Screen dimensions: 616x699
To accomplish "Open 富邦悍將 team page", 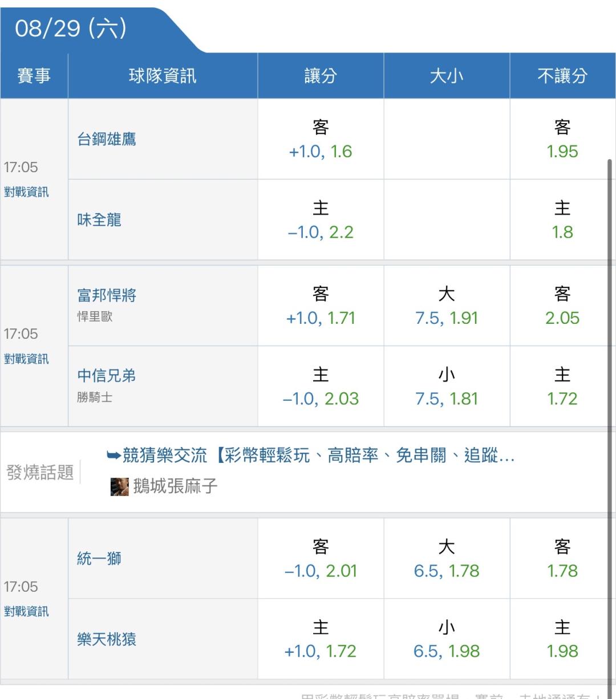I will (107, 295).
